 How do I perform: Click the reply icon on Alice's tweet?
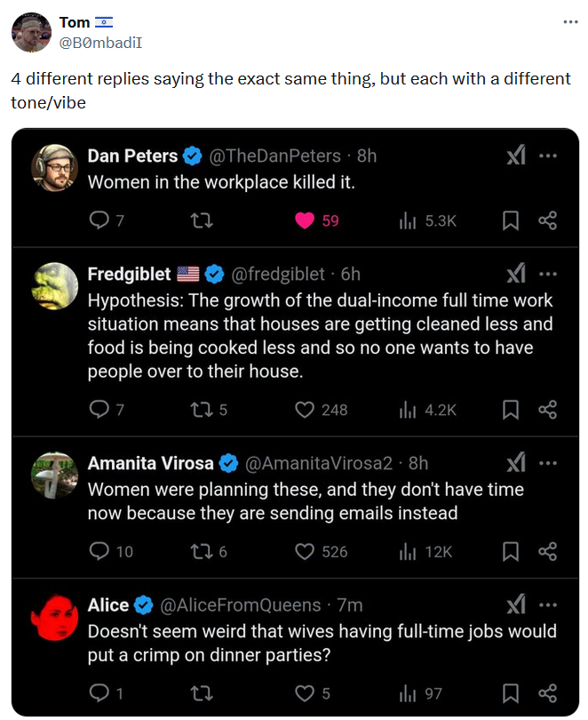100,692
